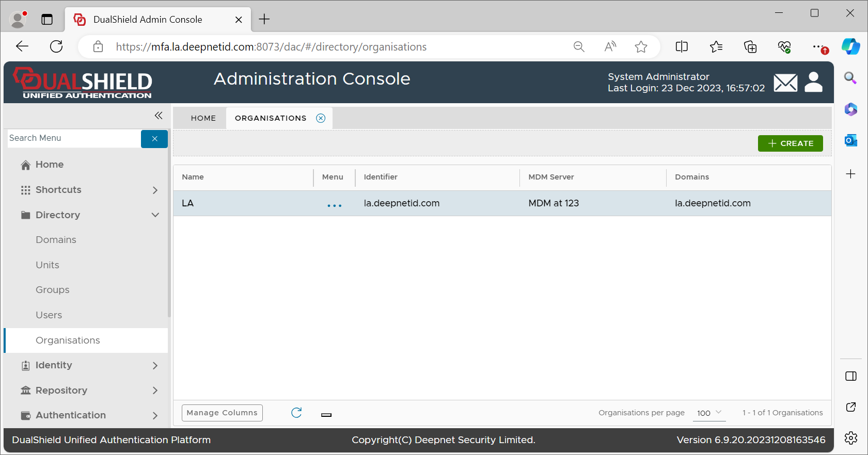This screenshot has width=868, height=455.
Task: Open the three-dot menu for LA row
Action: click(334, 205)
